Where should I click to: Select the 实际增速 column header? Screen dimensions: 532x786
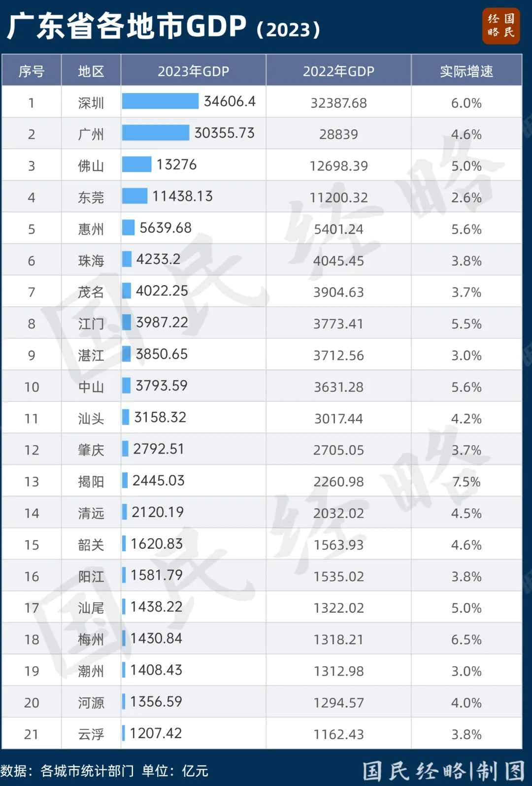click(x=466, y=71)
